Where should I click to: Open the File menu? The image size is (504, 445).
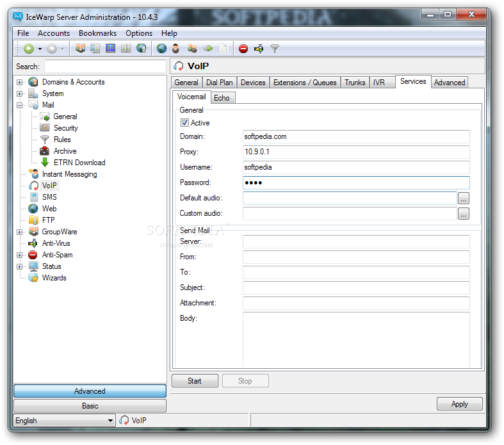tap(23, 33)
